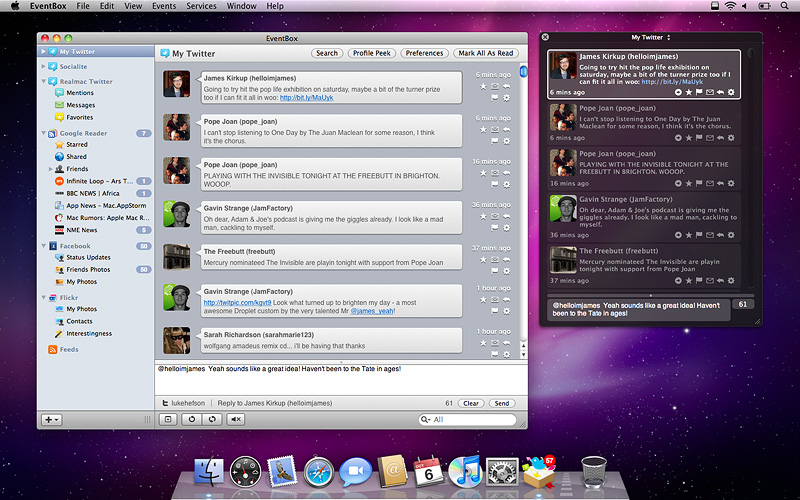The width and height of the screenshot is (800, 500).
Task: Click the Clear button
Action: tap(470, 403)
